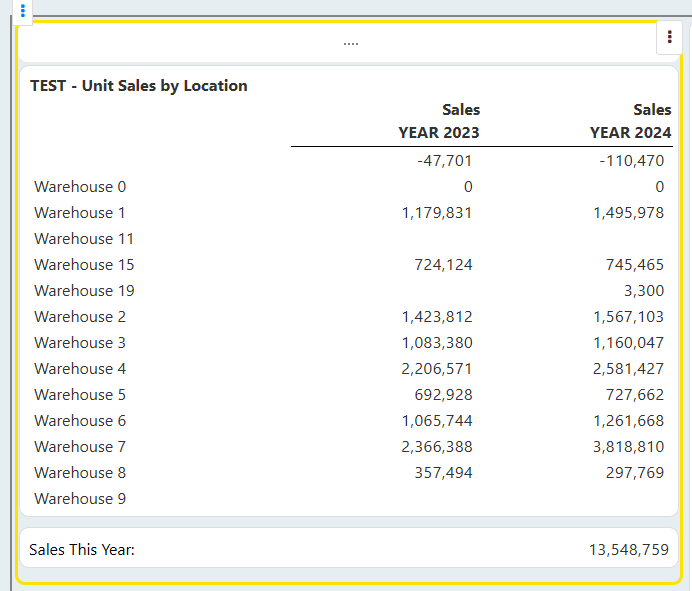Open the black kebab menu at top right

[669, 37]
